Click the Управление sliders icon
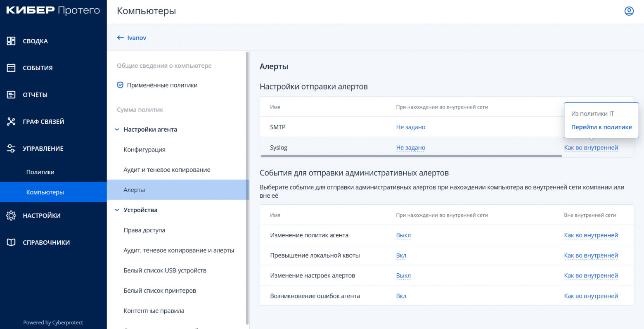 point(11,148)
